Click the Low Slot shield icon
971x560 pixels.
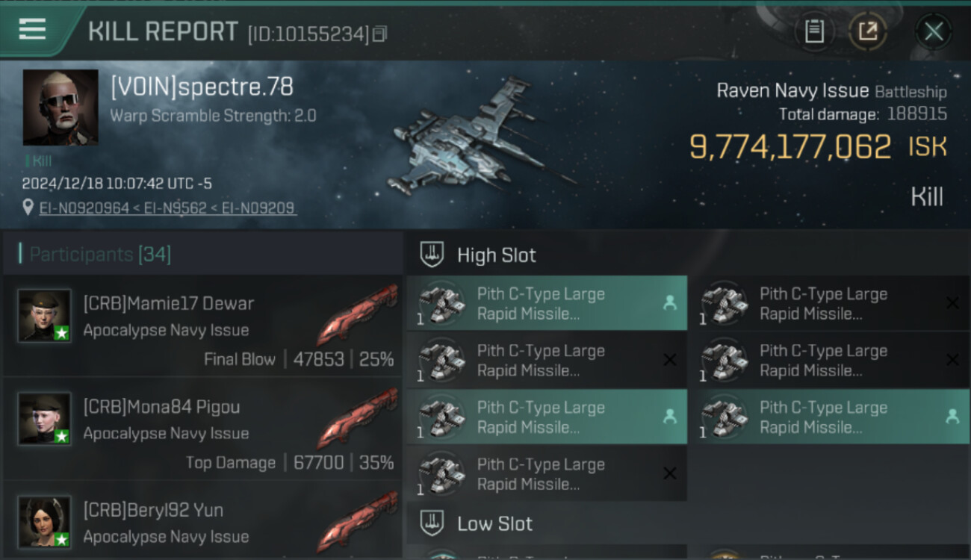coord(432,523)
